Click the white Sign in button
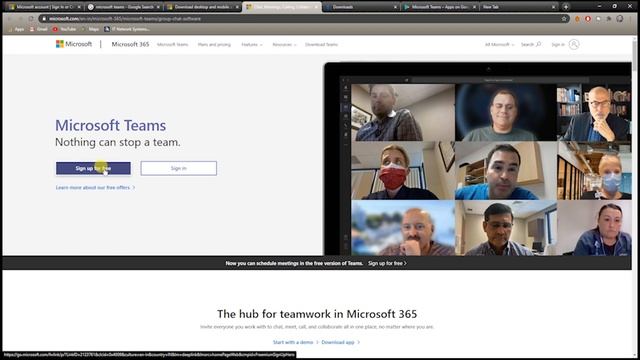 (178, 168)
